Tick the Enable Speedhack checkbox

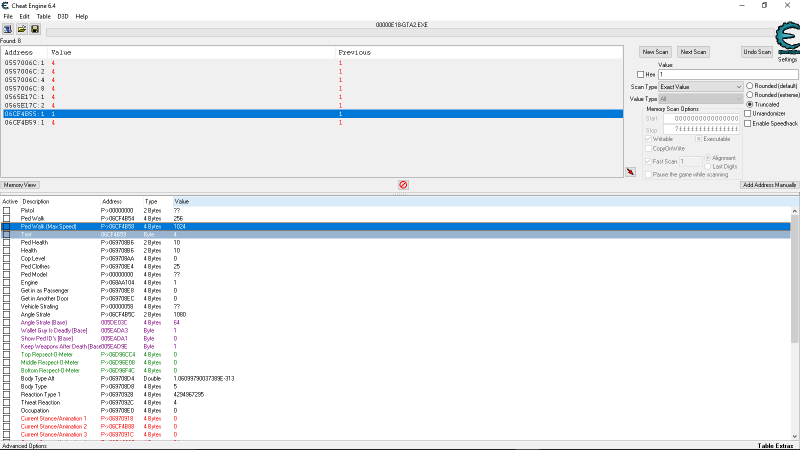(x=750, y=123)
